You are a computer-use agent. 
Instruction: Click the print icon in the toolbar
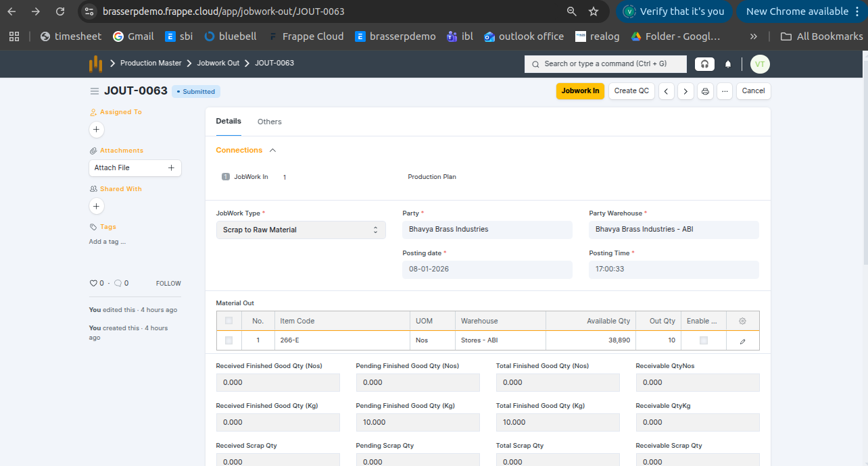705,91
